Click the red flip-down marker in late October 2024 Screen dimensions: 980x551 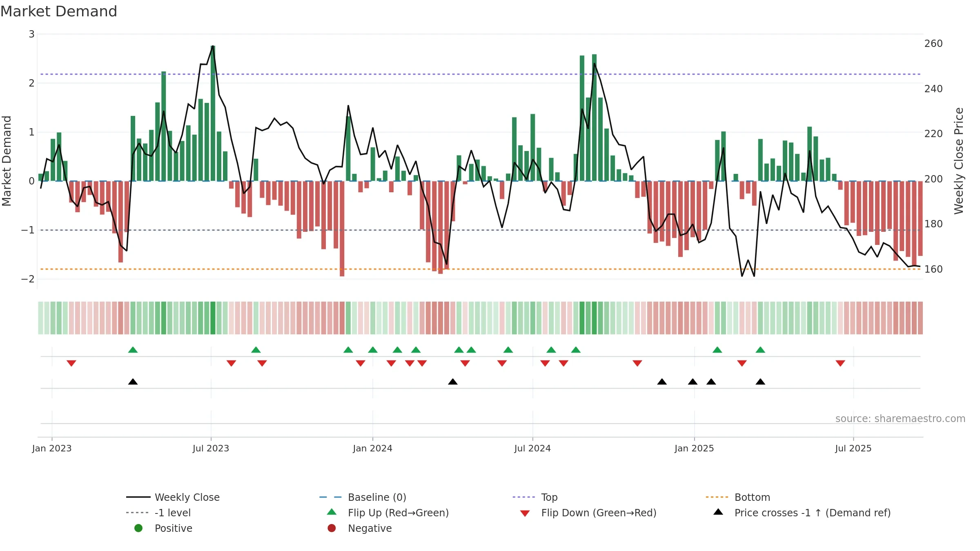tap(637, 363)
